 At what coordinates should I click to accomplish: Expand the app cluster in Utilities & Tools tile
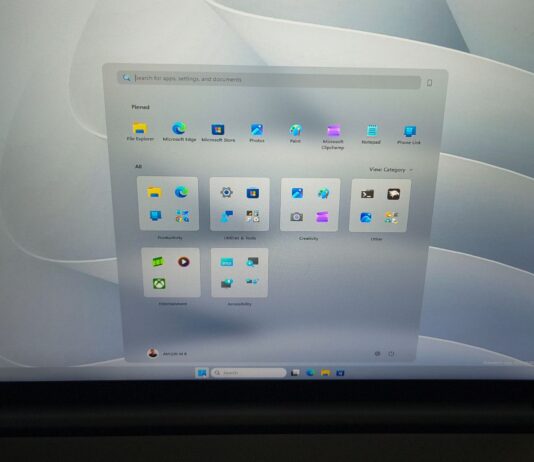[253, 216]
